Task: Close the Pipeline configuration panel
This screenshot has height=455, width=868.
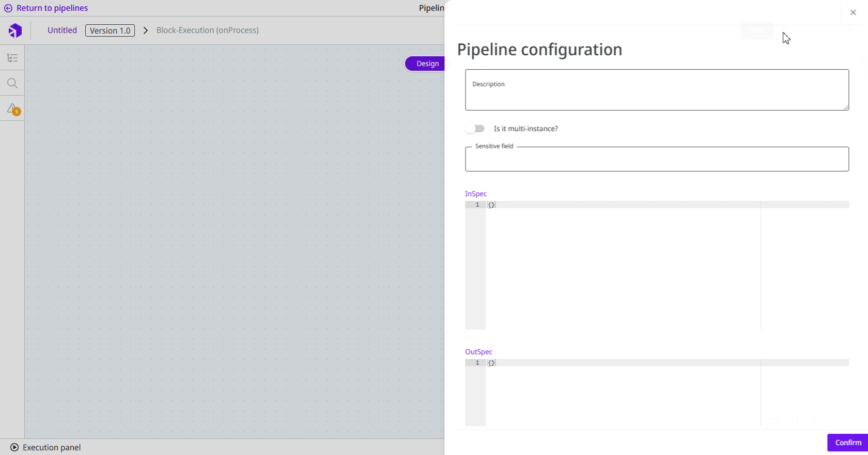Action: coord(853,12)
